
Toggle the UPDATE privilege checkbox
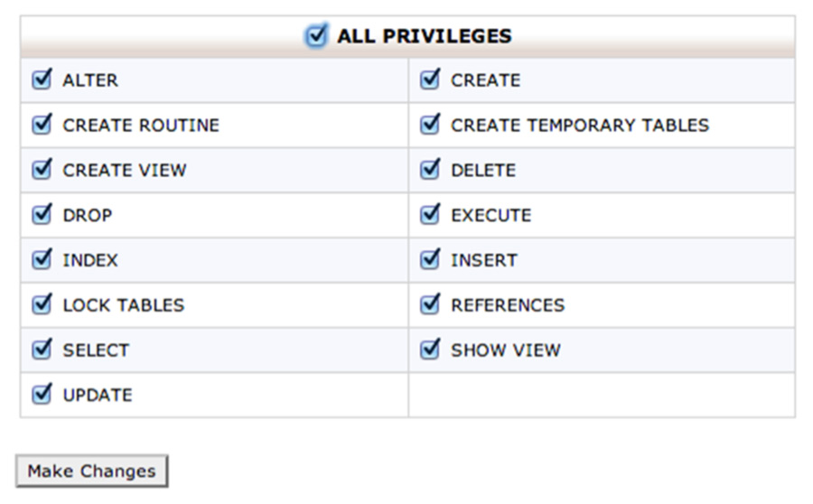coord(42,395)
